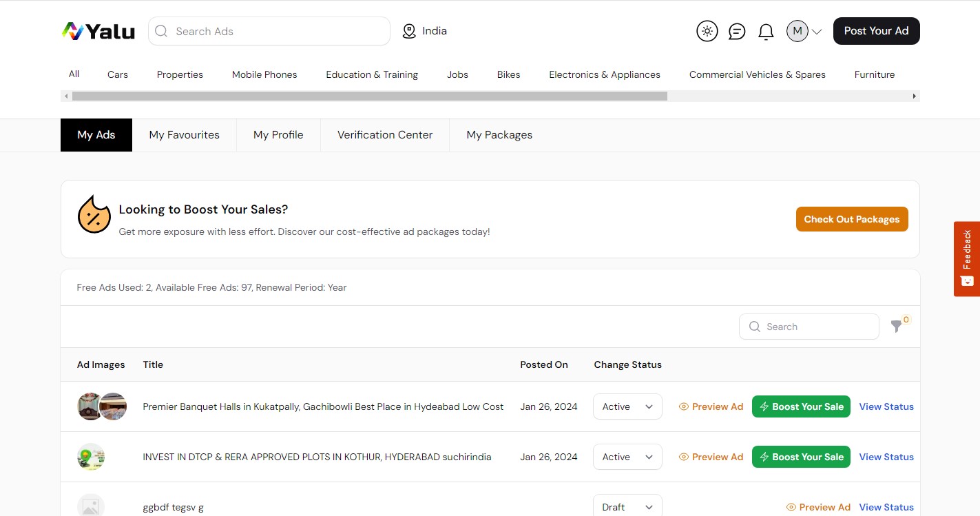
Task: Switch to the My Profile tab
Action: click(x=278, y=135)
